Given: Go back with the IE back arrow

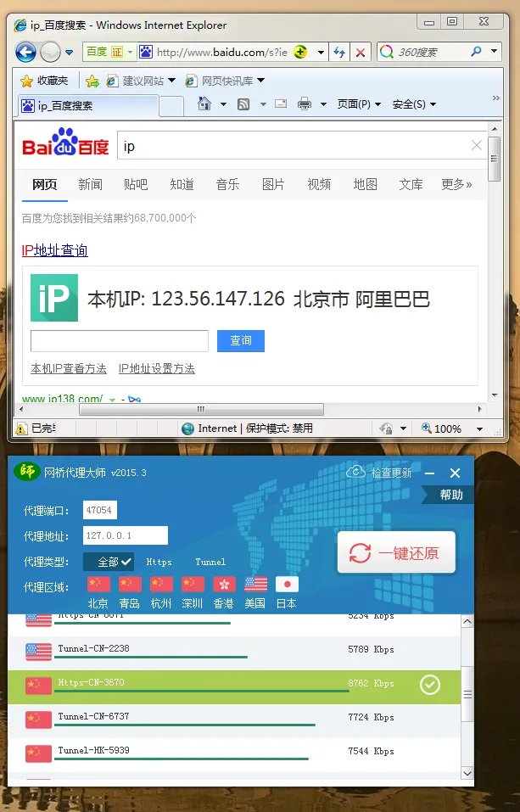Looking at the screenshot, I should (x=25, y=52).
